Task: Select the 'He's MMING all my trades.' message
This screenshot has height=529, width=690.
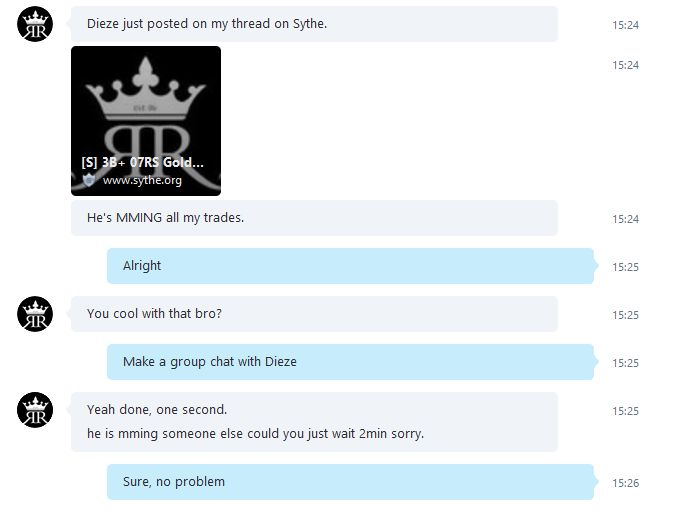Action: [314, 218]
